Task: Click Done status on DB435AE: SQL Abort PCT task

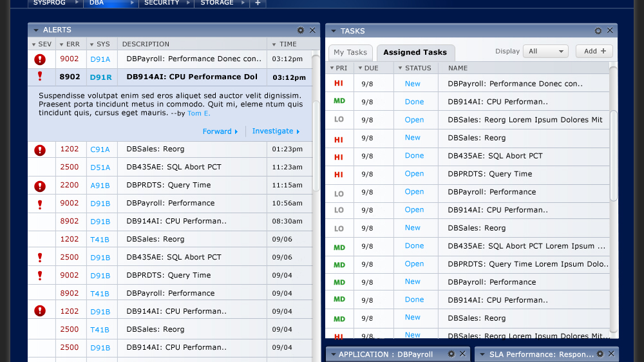Action: [x=414, y=156]
